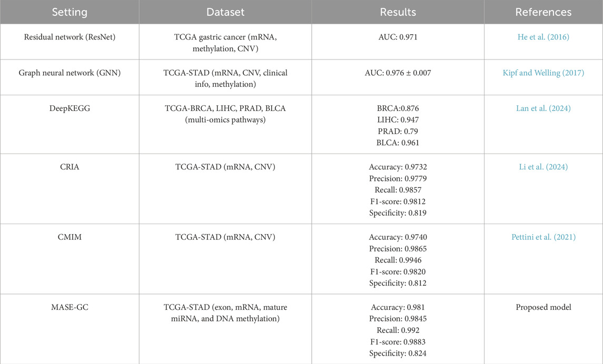
Task: Select the Results column header
Action: [398, 12]
